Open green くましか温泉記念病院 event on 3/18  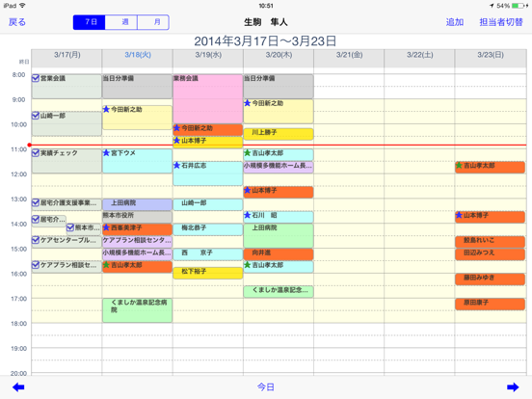pos(138,310)
